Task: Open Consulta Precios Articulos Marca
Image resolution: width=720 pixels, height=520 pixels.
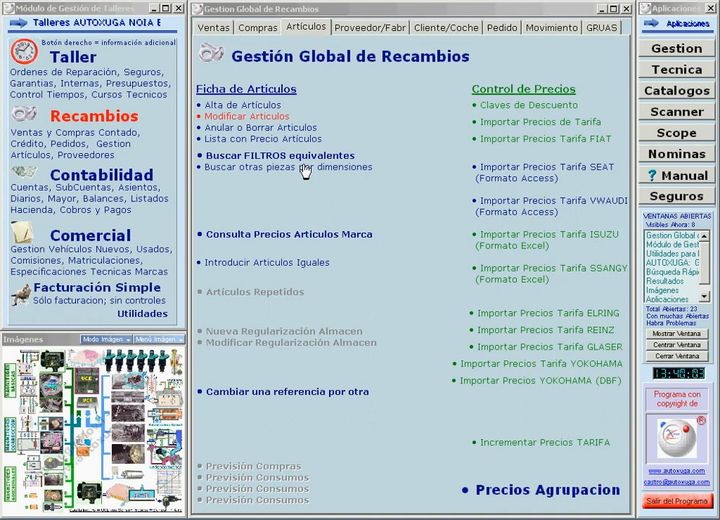Action: click(x=289, y=234)
